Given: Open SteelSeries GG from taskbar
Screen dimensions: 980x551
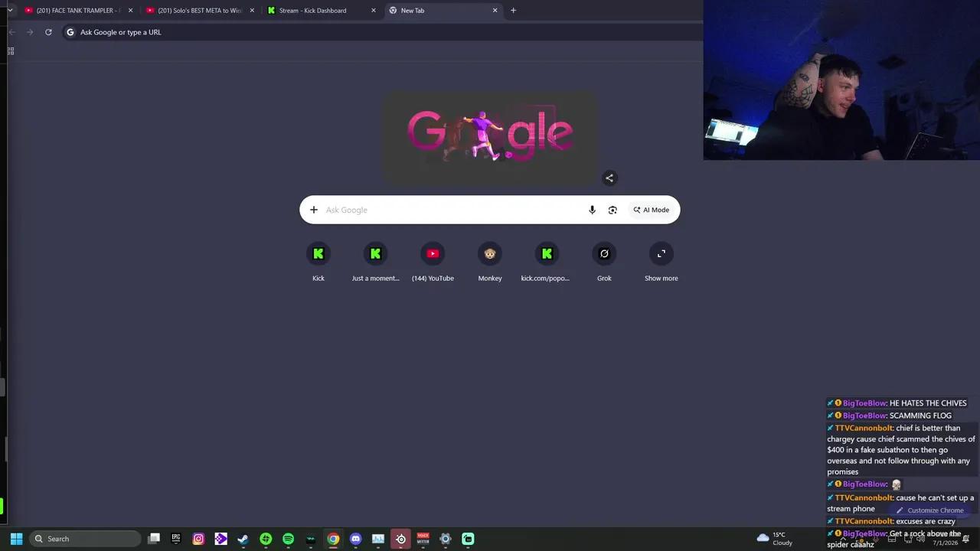Looking at the screenshot, I should pos(400,539).
